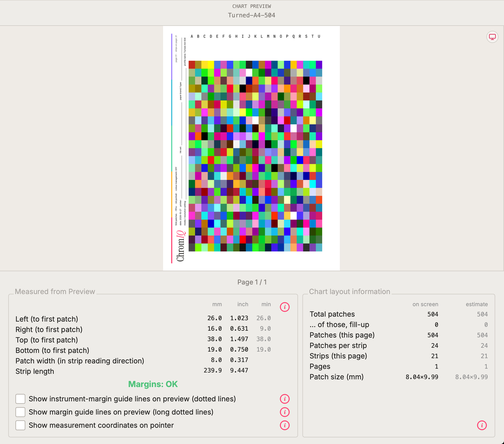
Task: Enable Show margin guide lines on preview checkbox
Action: (20, 412)
